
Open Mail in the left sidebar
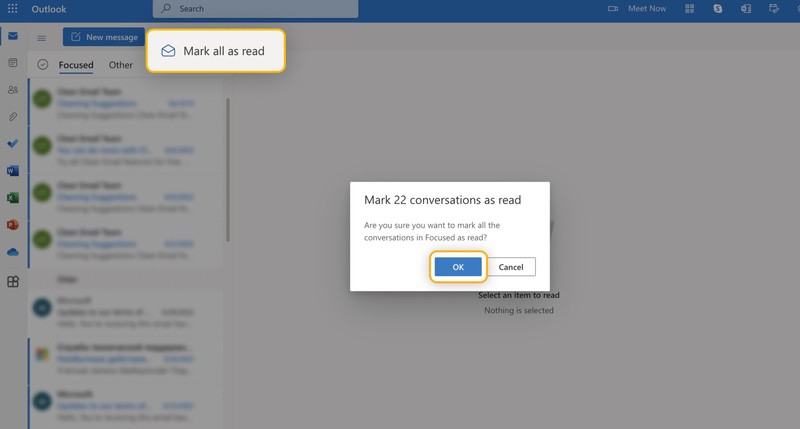(13, 36)
